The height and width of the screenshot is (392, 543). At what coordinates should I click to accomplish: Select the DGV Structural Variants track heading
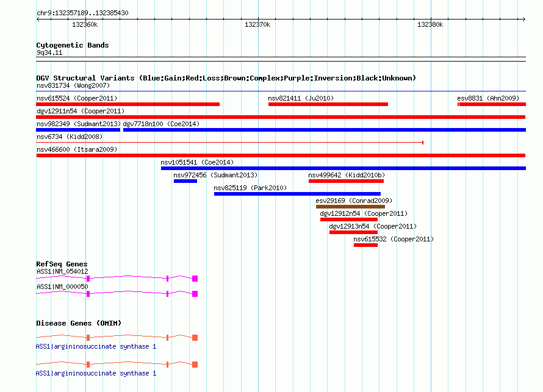click(x=226, y=78)
